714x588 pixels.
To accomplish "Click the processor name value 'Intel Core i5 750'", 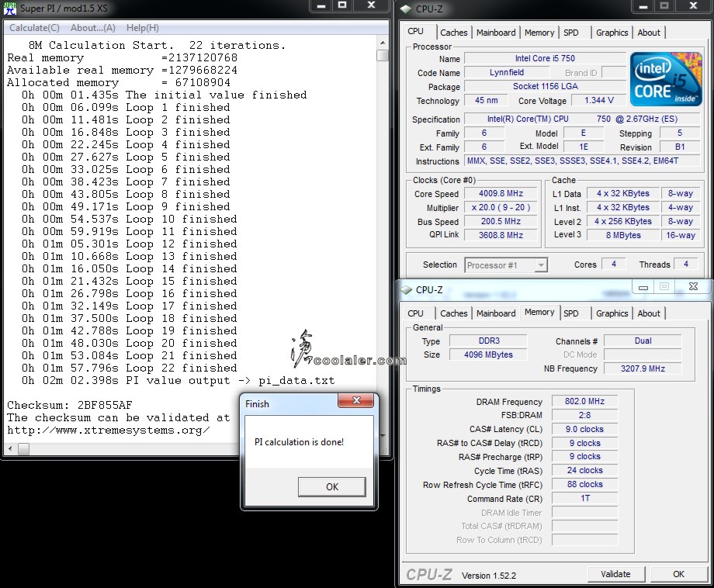I will (x=545, y=58).
